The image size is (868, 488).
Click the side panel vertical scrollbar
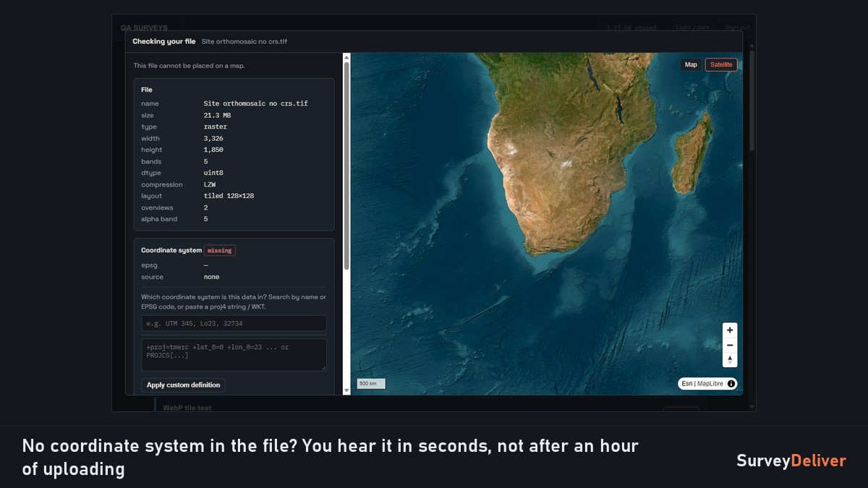tap(346, 166)
